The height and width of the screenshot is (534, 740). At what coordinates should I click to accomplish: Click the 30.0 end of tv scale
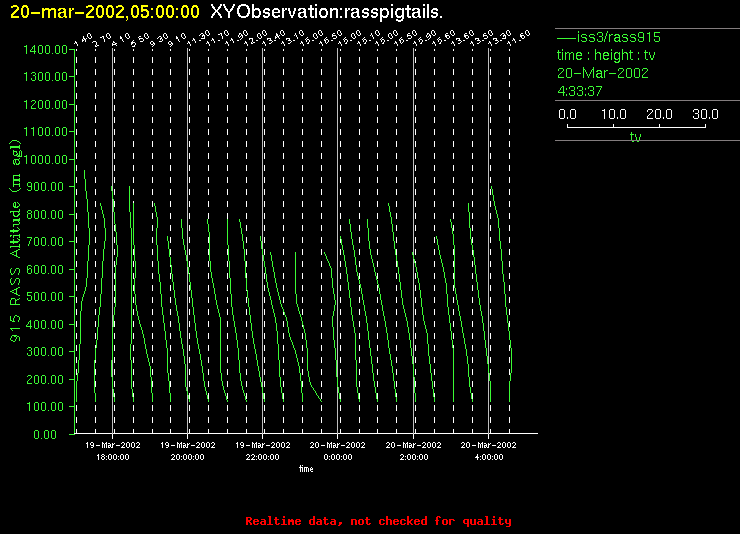click(707, 115)
